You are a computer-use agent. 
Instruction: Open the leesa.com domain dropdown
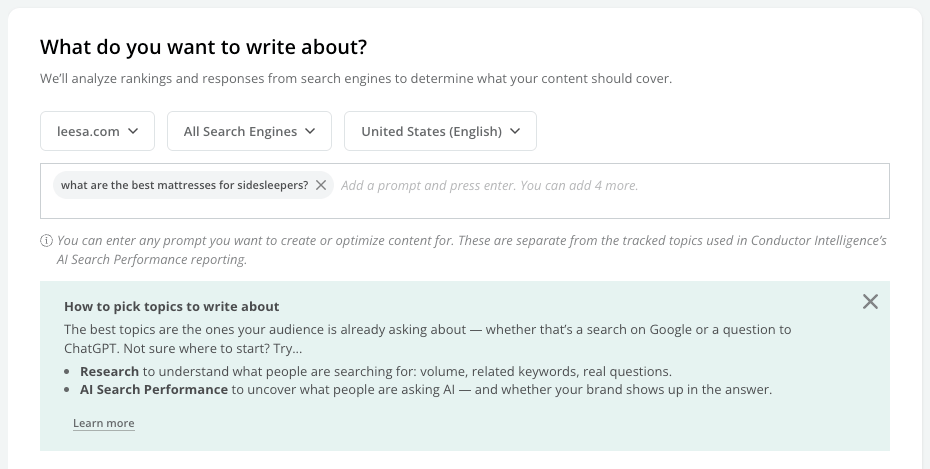click(97, 131)
